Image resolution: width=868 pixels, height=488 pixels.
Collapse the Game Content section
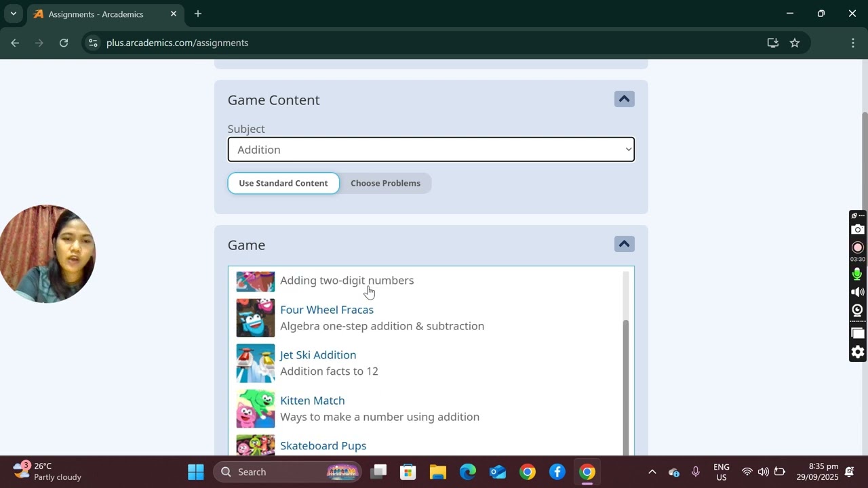click(624, 99)
